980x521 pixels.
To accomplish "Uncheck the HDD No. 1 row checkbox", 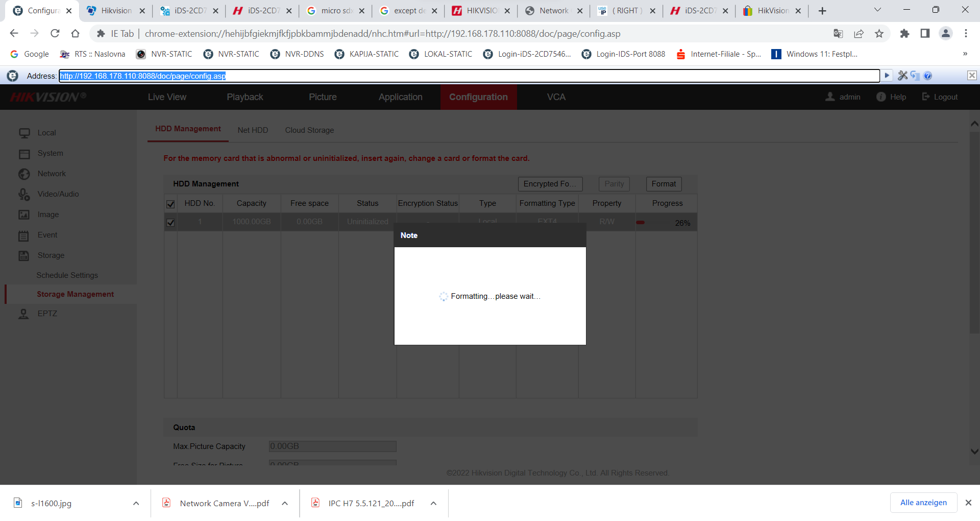I will (x=170, y=223).
